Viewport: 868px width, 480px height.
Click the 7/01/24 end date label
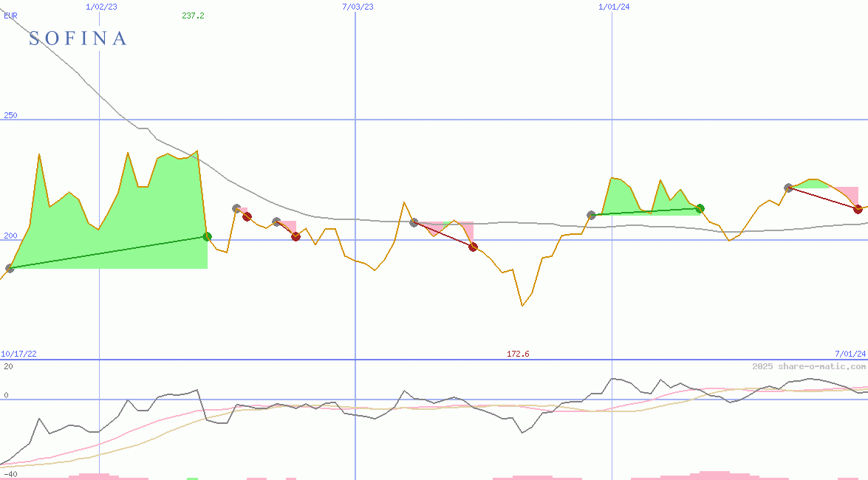click(x=850, y=354)
